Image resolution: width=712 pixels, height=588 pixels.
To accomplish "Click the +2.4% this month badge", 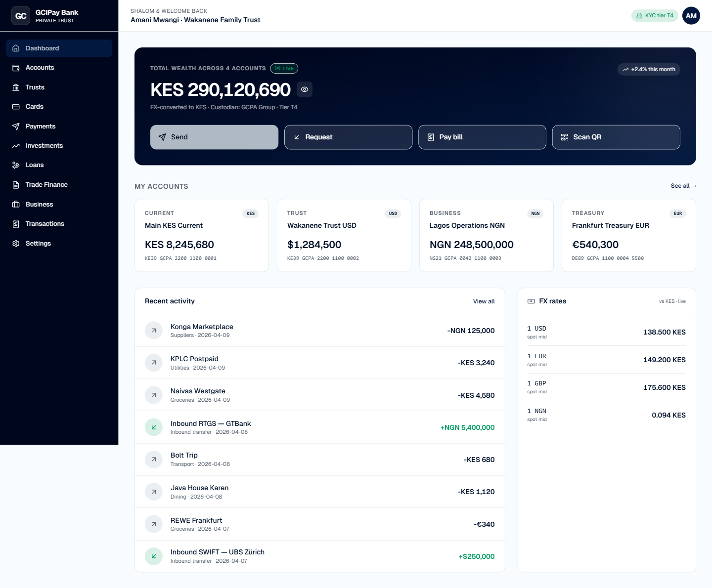I will point(649,70).
